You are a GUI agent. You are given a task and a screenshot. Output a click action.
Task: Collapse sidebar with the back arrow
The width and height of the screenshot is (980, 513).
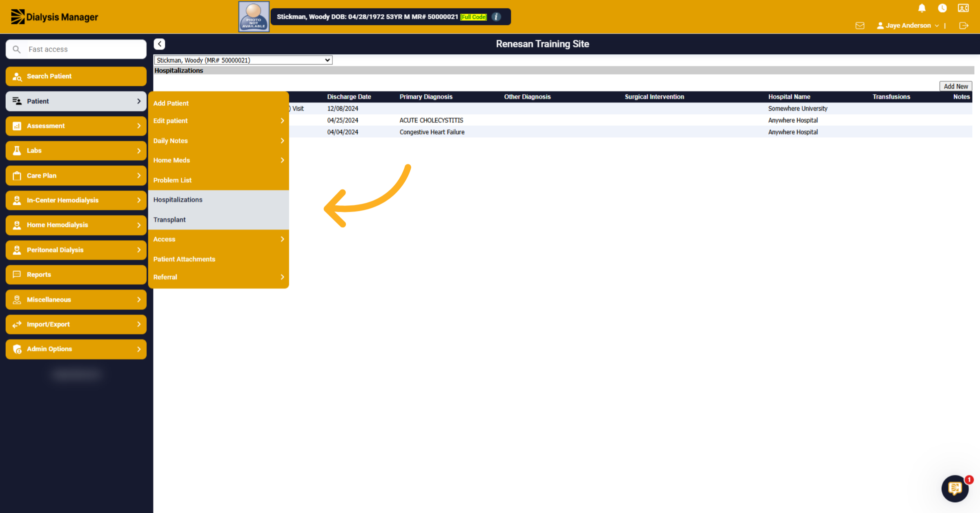pos(159,44)
